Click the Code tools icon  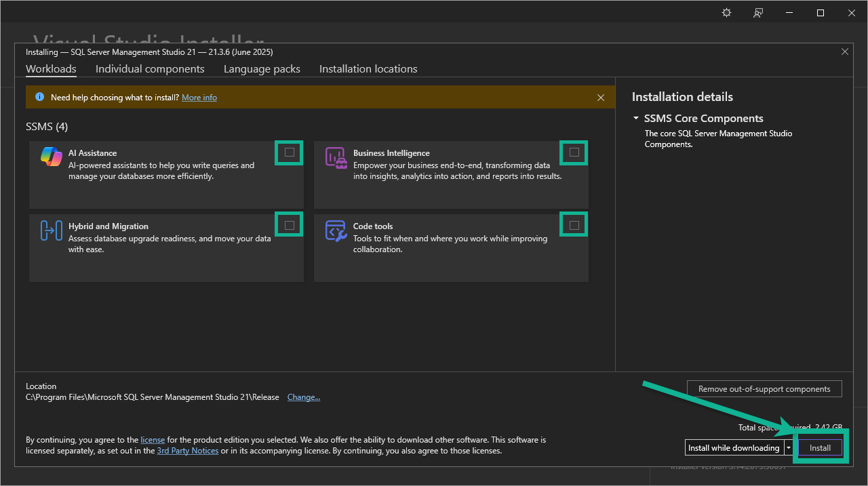[x=336, y=230]
